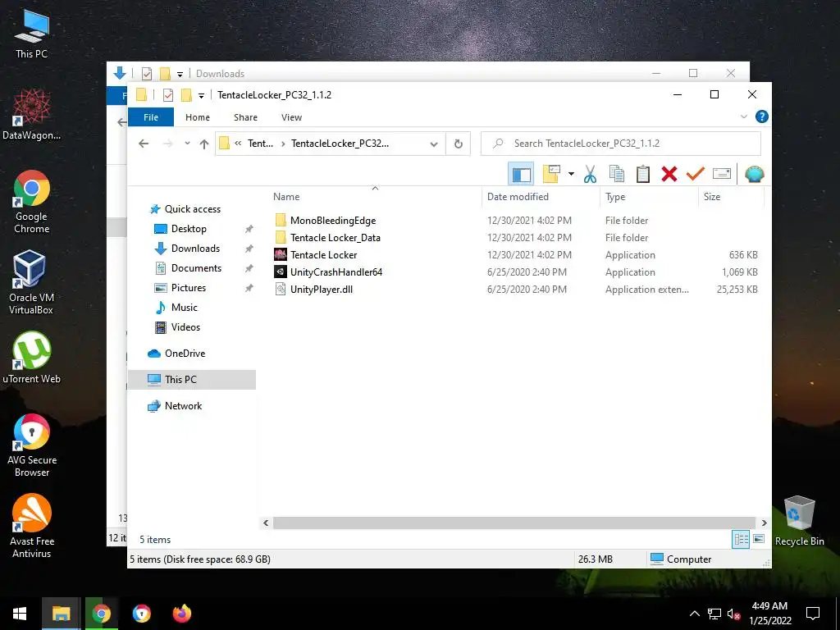This screenshot has width=840, height=630.
Task: Click the Copy icon in toolbar
Action: click(617, 174)
